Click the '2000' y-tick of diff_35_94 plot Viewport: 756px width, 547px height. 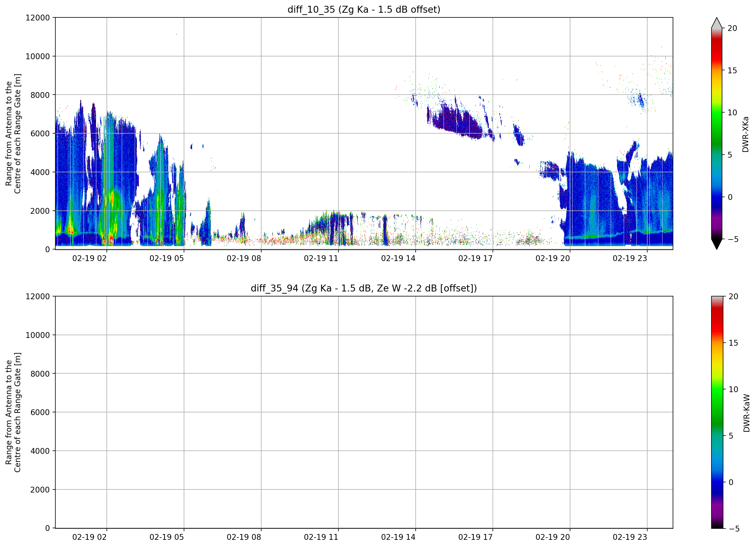(40, 490)
